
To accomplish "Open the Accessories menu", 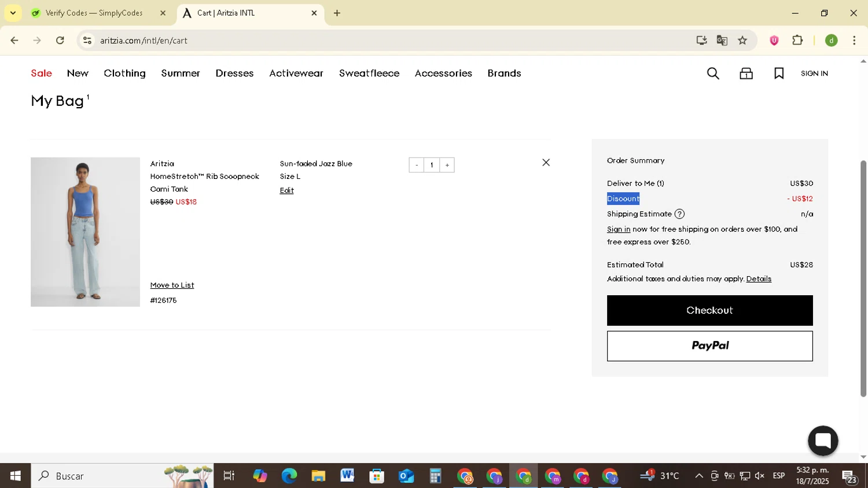I will tap(443, 74).
